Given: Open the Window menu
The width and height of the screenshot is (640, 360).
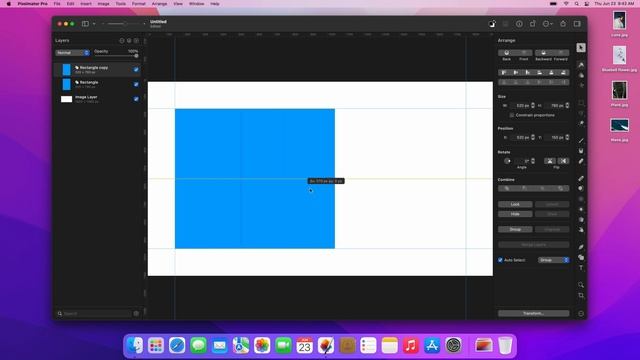Looking at the screenshot, I should (x=196, y=4).
